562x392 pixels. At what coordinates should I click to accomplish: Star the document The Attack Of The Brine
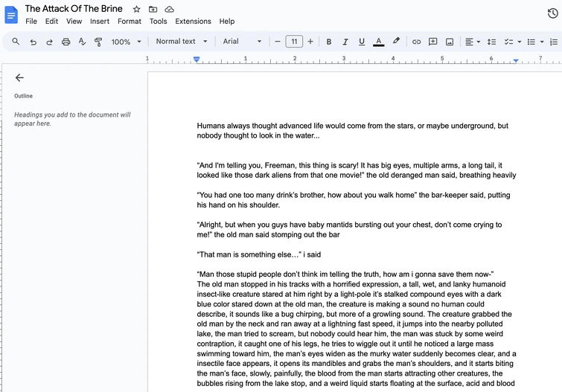click(x=136, y=10)
